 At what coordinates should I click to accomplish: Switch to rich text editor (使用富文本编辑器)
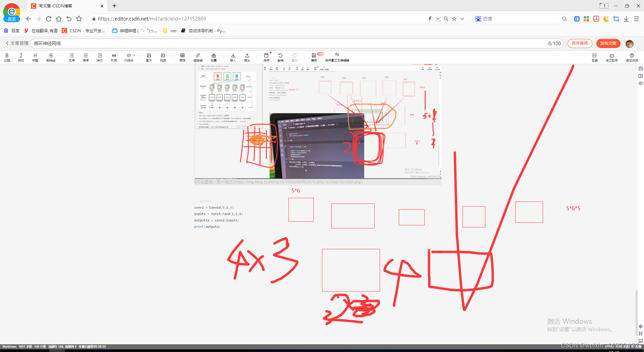click(337, 57)
